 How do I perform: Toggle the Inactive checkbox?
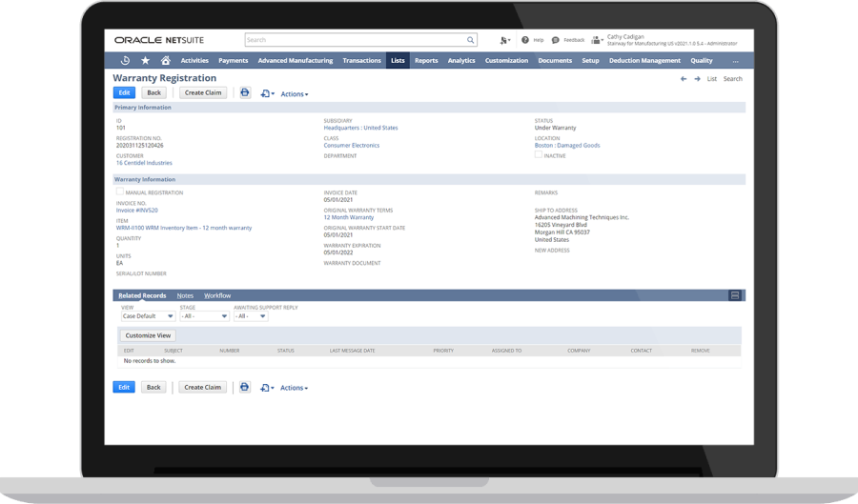point(539,154)
